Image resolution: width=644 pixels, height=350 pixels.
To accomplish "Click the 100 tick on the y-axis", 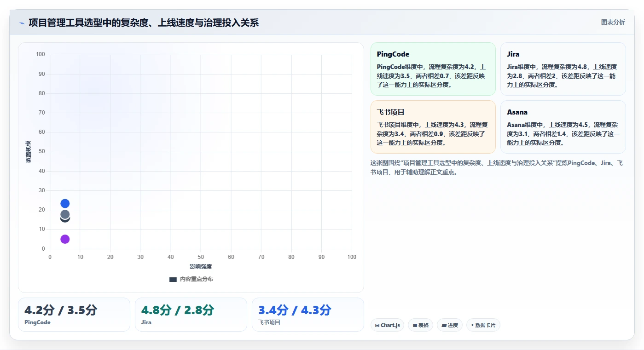I will pyautogui.click(x=41, y=54).
